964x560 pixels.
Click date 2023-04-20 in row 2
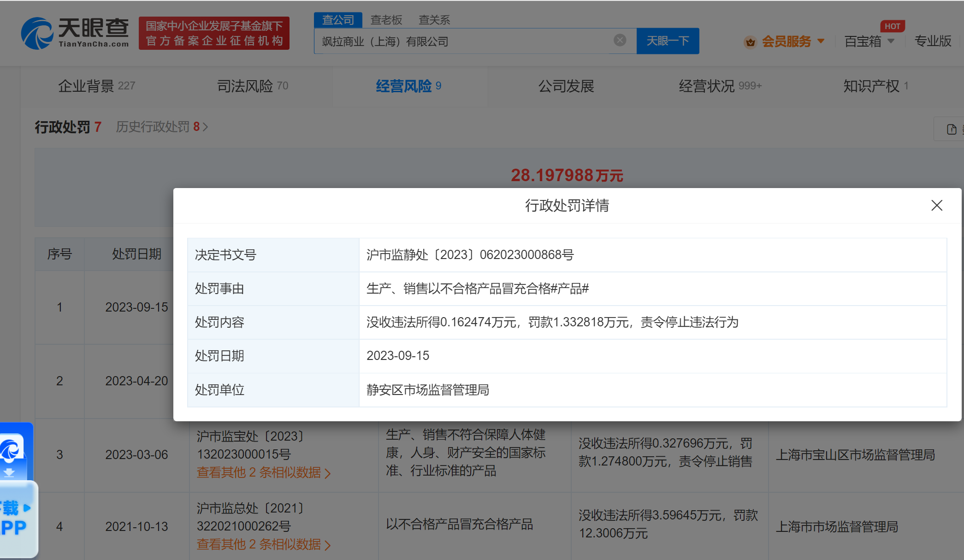136,381
